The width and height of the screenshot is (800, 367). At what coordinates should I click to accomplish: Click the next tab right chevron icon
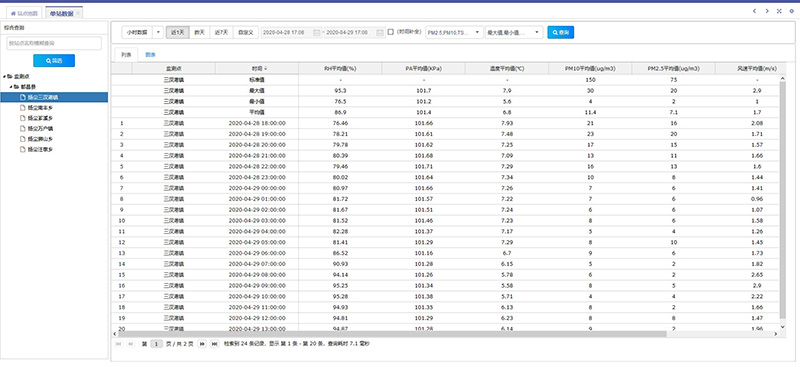[767, 11]
